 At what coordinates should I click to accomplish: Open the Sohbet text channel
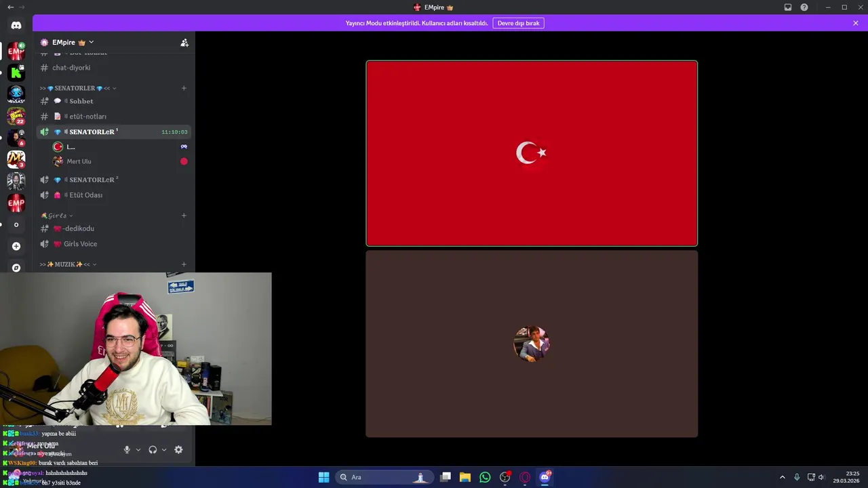(114, 101)
